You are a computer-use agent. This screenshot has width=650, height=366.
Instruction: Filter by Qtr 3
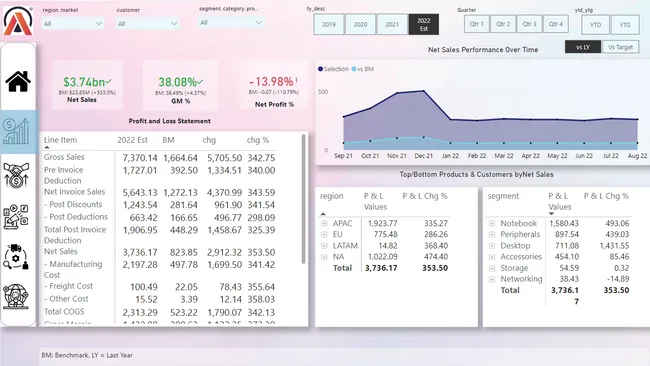[x=529, y=24]
